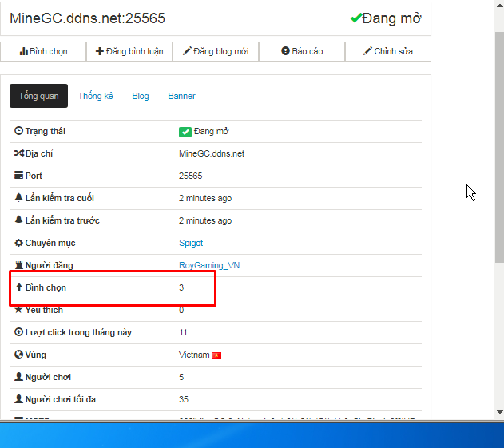Image resolution: width=504 pixels, height=448 pixels.
Task: Click the bar chart icon on Bình chọn button
Action: (x=24, y=51)
